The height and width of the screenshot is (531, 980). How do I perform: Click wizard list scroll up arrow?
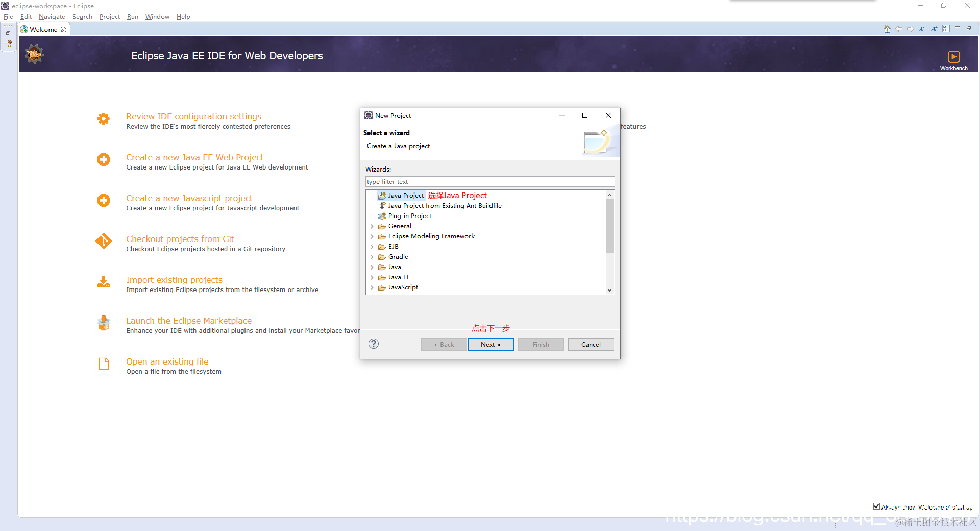coord(609,195)
